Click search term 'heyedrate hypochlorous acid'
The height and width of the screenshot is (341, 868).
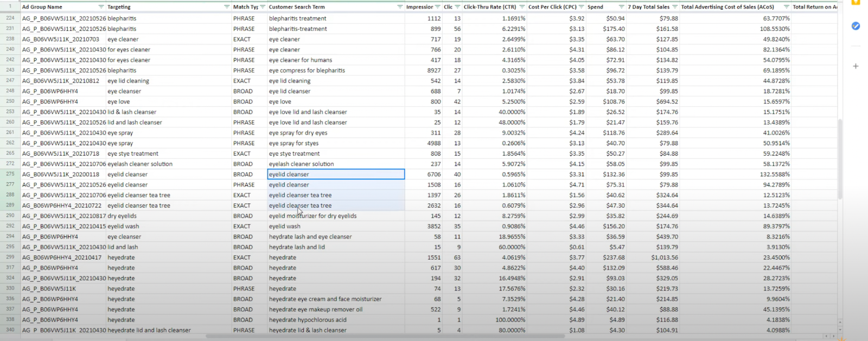click(x=308, y=320)
